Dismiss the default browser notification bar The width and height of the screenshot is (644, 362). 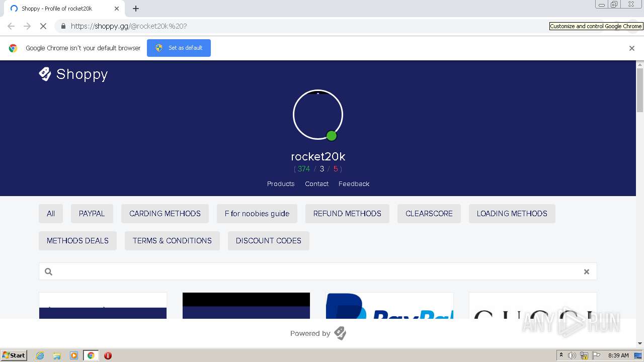click(x=632, y=48)
